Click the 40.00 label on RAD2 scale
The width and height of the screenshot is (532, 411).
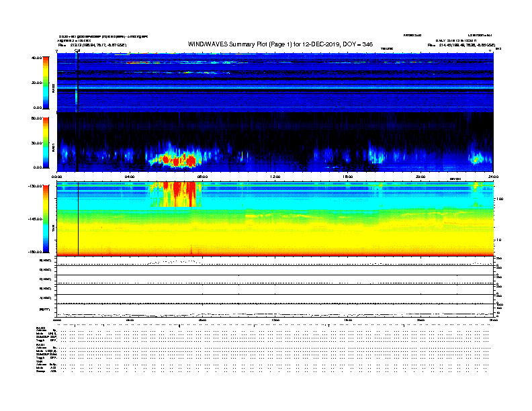[x=36, y=58]
